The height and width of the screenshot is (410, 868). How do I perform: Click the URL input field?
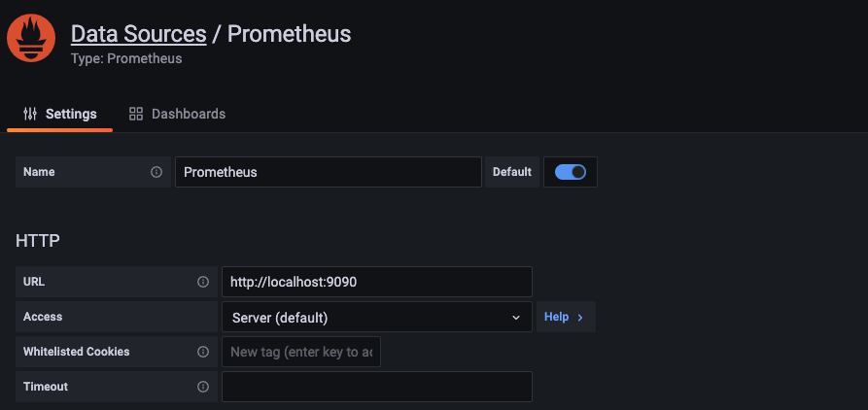point(376,282)
